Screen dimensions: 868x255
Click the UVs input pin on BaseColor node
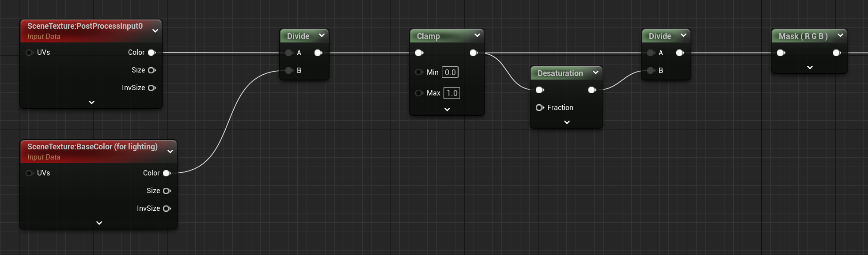[x=30, y=173]
